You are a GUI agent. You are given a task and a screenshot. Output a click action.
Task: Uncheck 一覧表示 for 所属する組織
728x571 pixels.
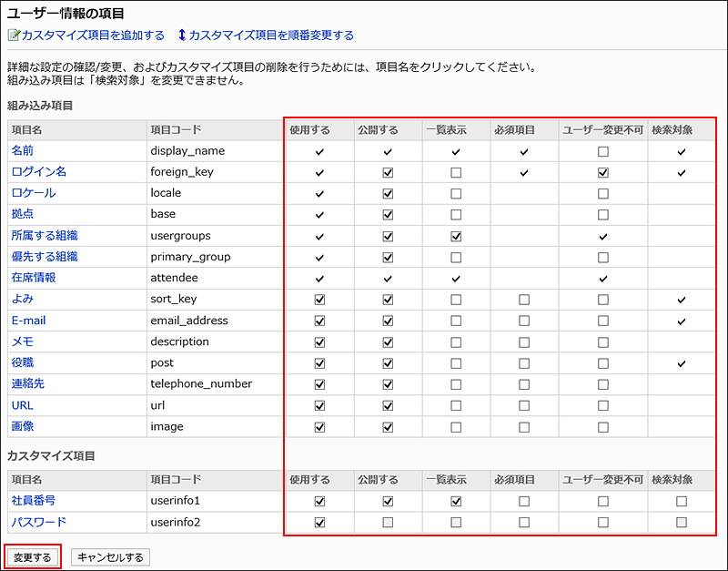456,236
